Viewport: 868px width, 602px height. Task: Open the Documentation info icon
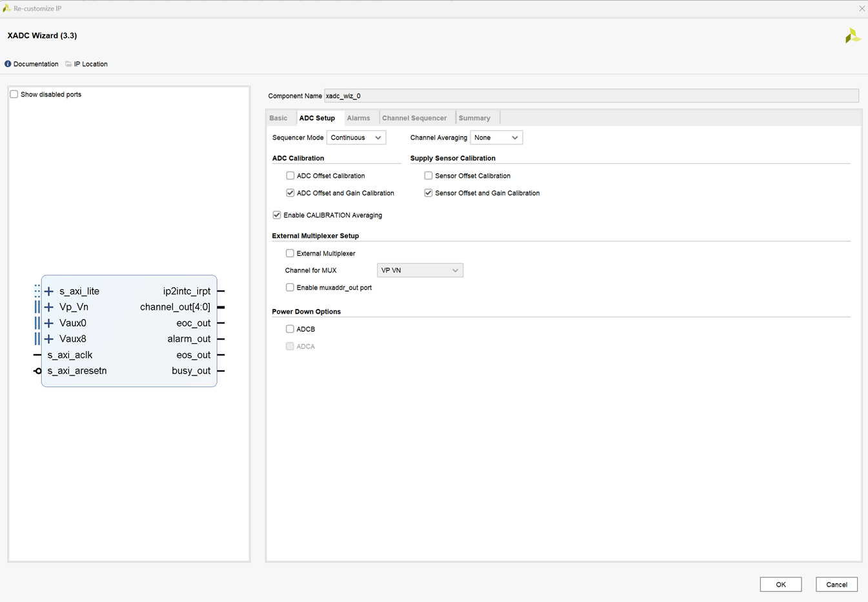click(x=8, y=64)
